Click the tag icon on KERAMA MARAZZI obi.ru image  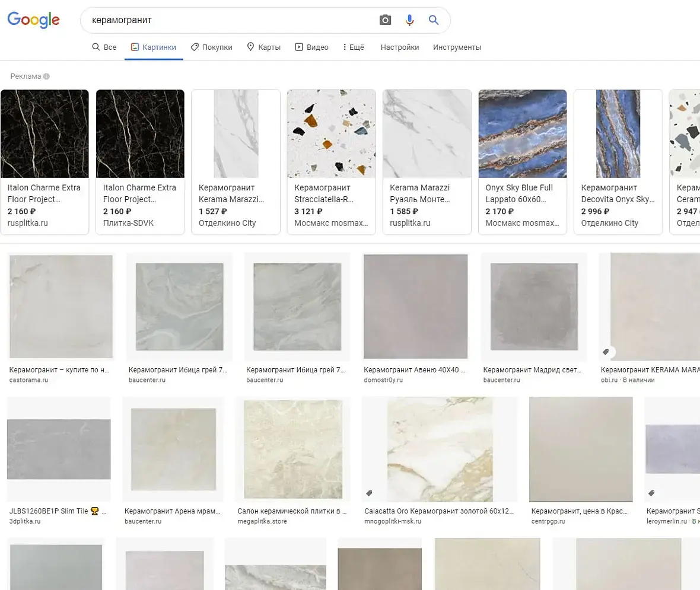pyautogui.click(x=606, y=352)
